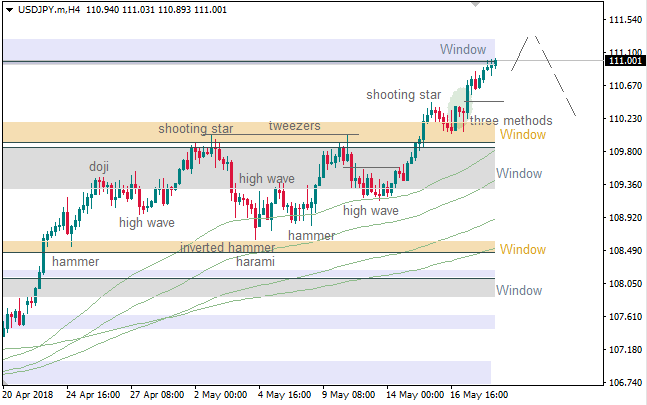
Task: Click the gray chart shift triangle at top
Action: click(475, 5)
